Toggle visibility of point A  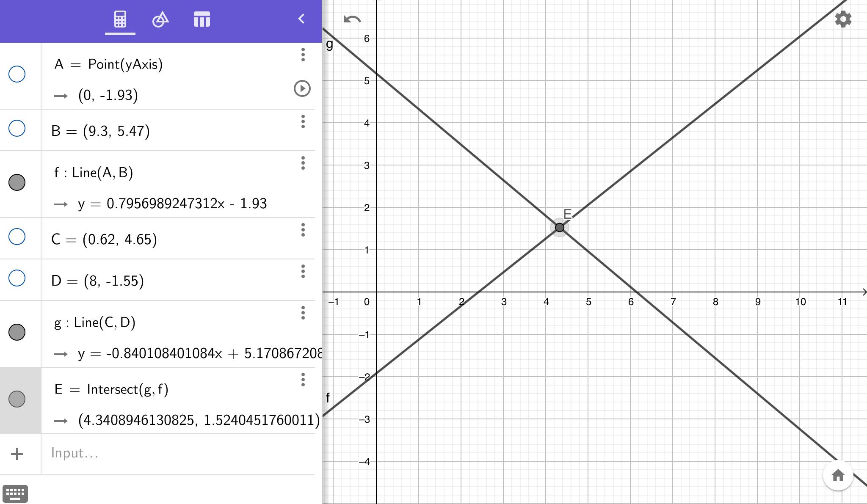point(16,74)
